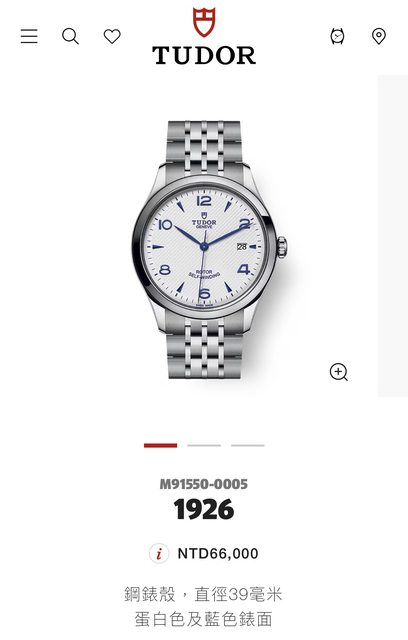Select the first red slide indicator
The height and width of the screenshot is (640, 408).
(x=161, y=445)
